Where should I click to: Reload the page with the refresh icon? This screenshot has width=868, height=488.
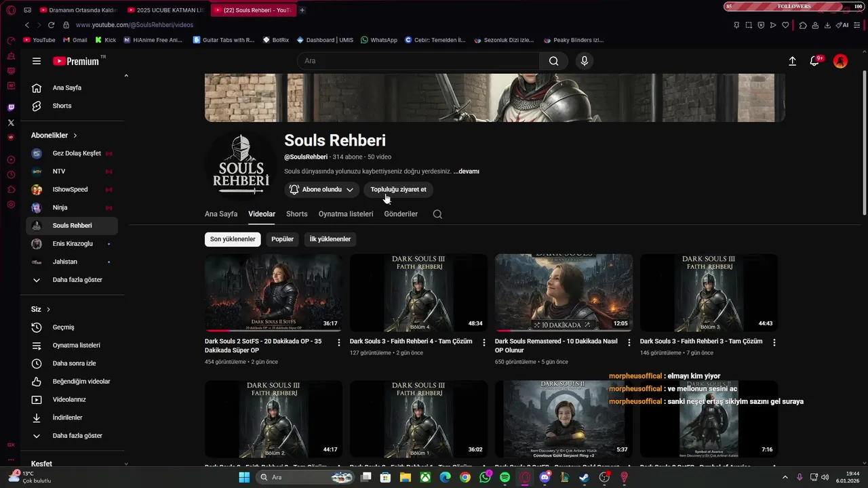coord(52,25)
